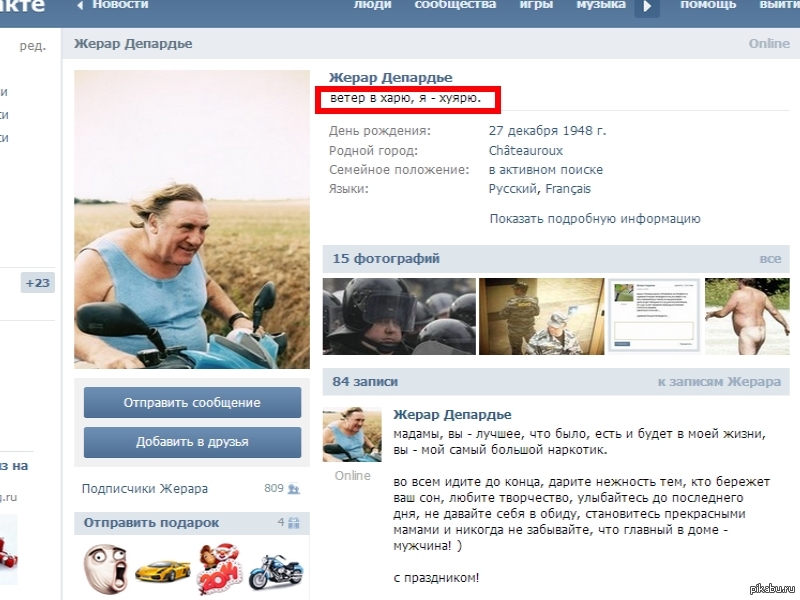Open the +23 counter badge
Image resolution: width=800 pixels, height=600 pixels.
[38, 283]
